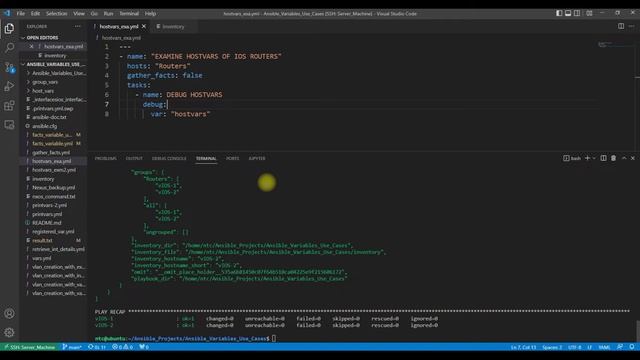Open README.md in the explorer
Viewport: 640px width, 360px height.
pyautogui.click(x=53, y=223)
